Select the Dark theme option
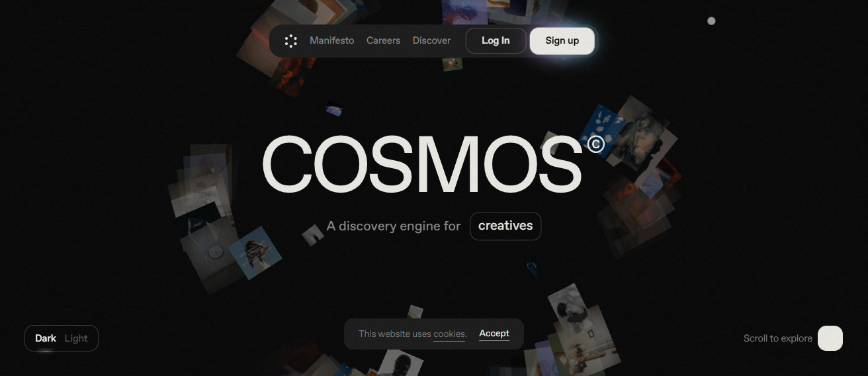868x376 pixels. (46, 338)
